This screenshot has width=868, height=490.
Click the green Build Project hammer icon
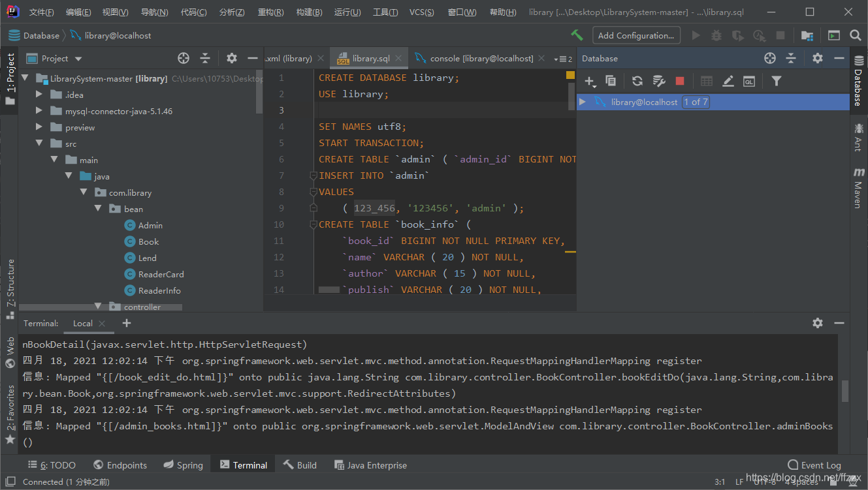(577, 35)
